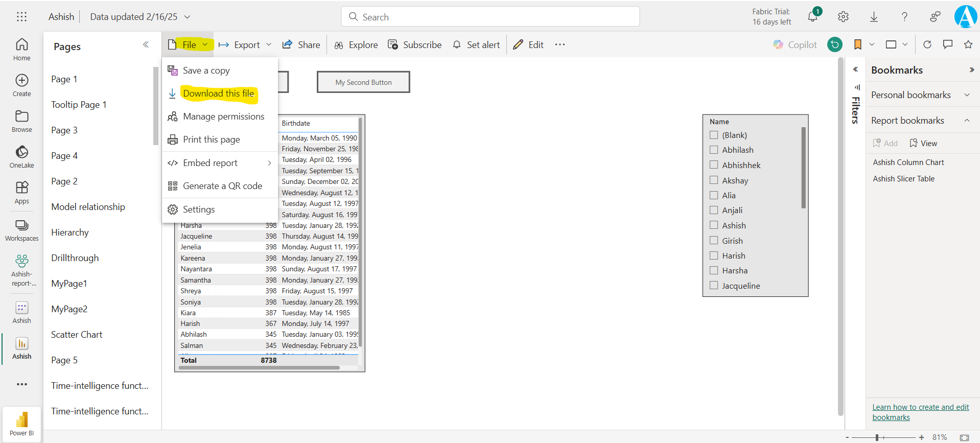Collapse the Pages pane
This screenshot has width=980, height=443.
point(146,45)
